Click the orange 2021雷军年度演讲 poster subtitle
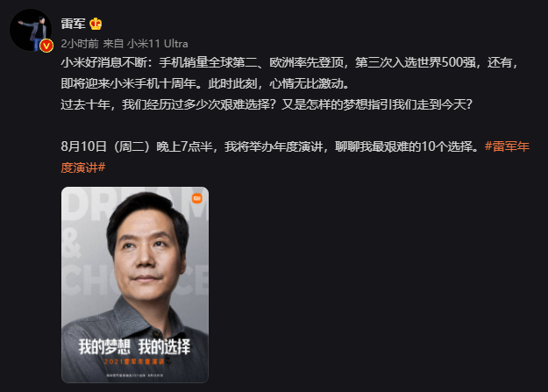The image size is (548, 392). point(134,361)
